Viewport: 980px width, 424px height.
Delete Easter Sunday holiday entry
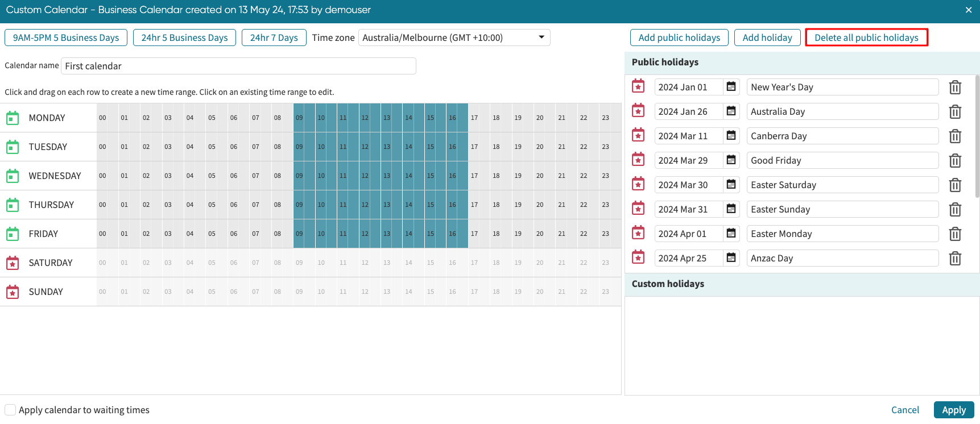(x=955, y=210)
